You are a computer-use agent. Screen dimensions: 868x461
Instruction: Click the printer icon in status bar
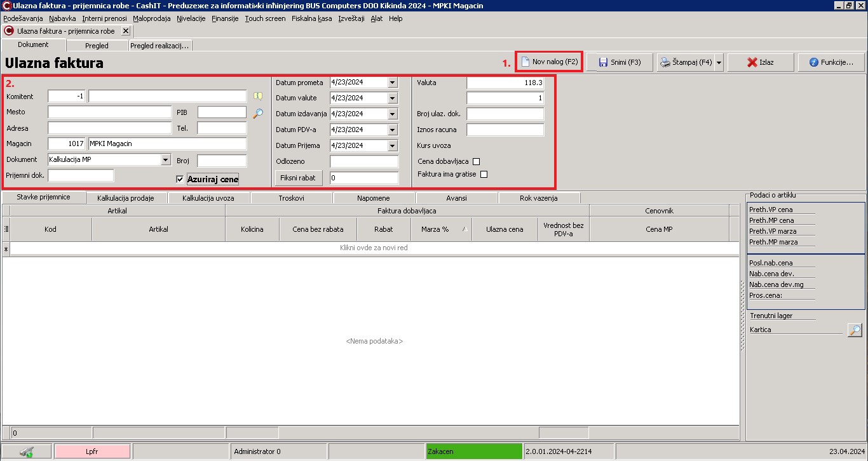[27, 452]
